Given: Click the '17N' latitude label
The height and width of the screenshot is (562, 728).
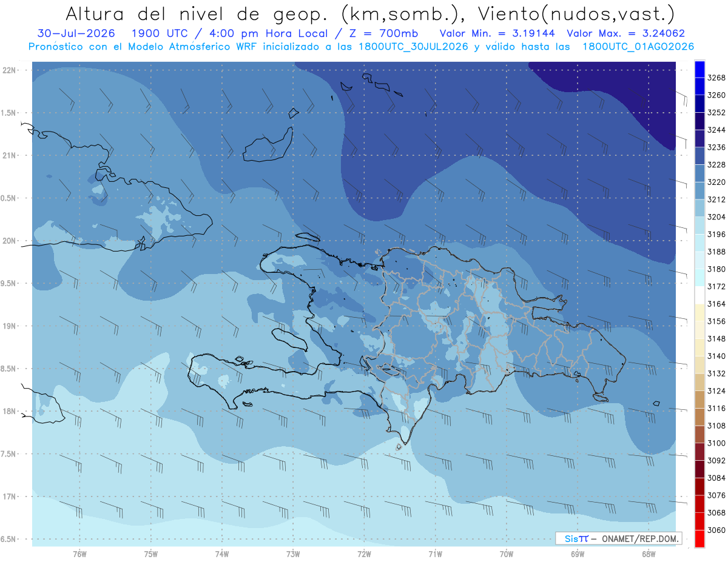Looking at the screenshot, I should [x=10, y=497].
